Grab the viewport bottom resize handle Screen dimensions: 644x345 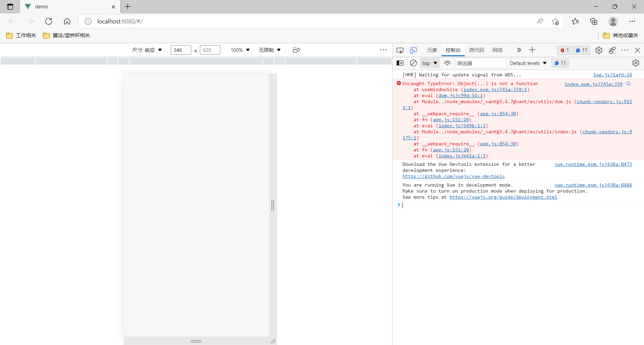click(x=196, y=341)
